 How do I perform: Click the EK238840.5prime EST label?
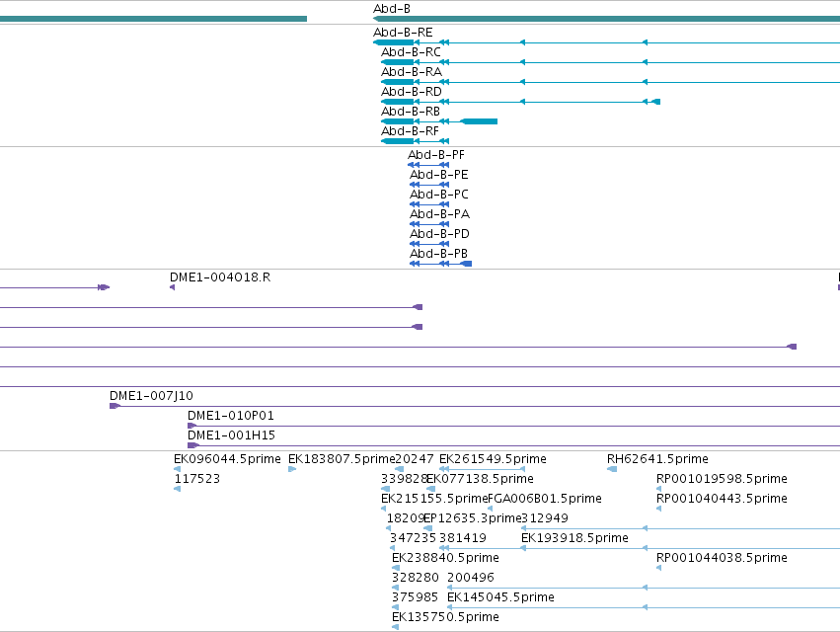(445, 558)
